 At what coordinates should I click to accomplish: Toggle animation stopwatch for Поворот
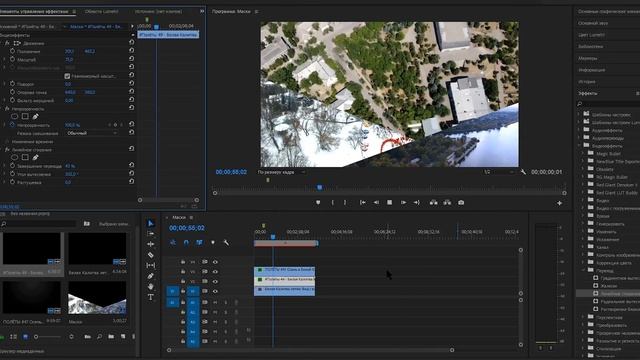point(13,84)
